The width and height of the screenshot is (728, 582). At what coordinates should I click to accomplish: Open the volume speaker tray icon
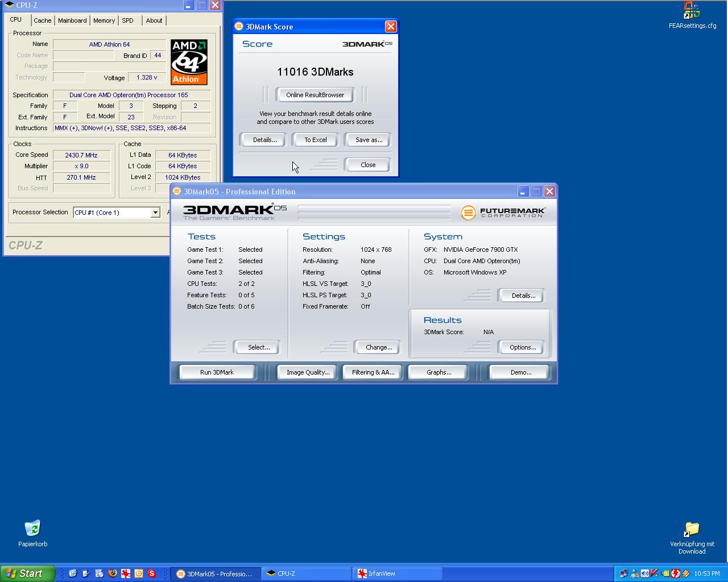[645, 573]
